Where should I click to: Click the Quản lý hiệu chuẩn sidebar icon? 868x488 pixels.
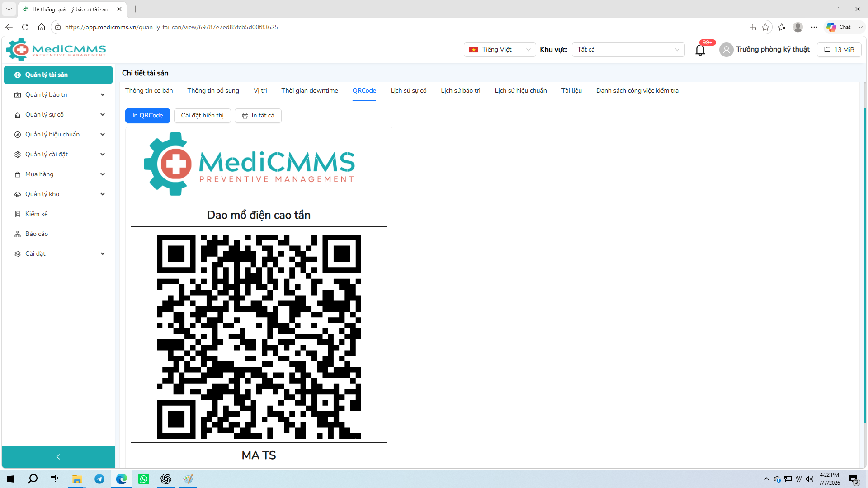(18, 135)
